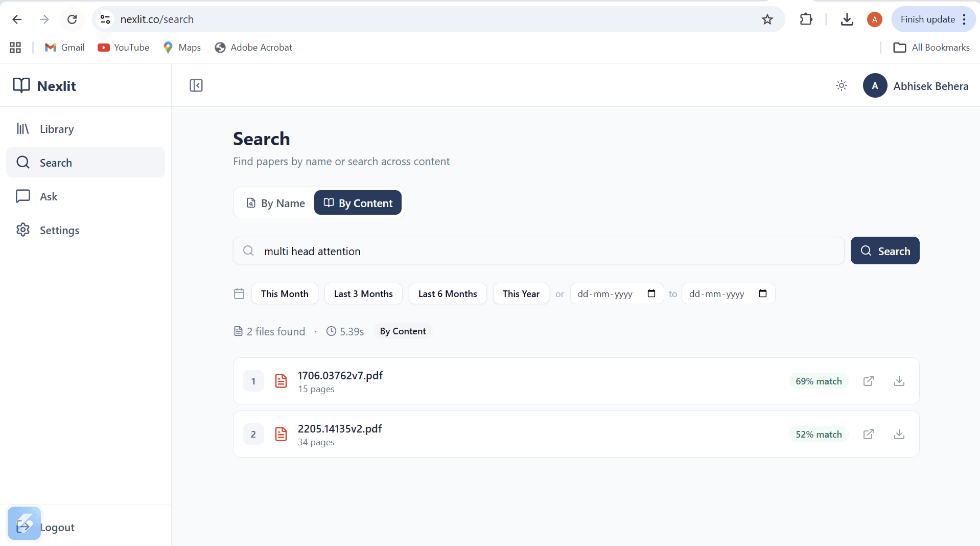Viewport: 980px width, 546px height.
Task: Click the blue Search button
Action: 884,251
